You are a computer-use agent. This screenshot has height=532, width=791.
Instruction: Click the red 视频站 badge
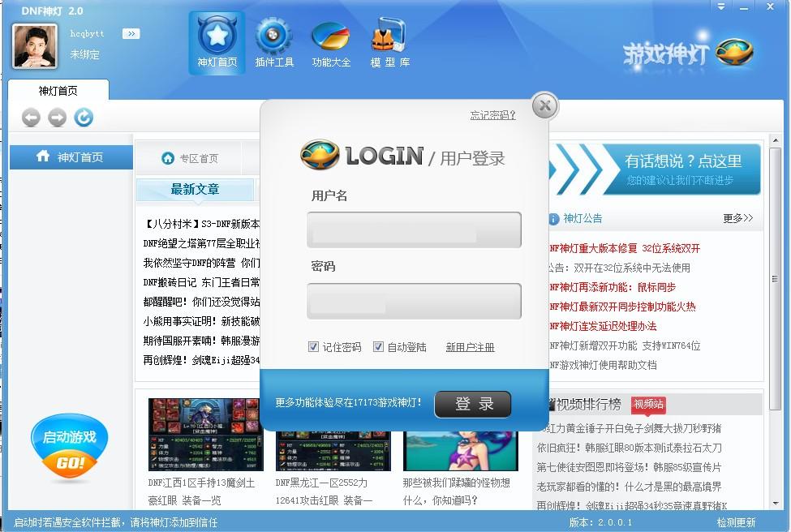point(648,405)
